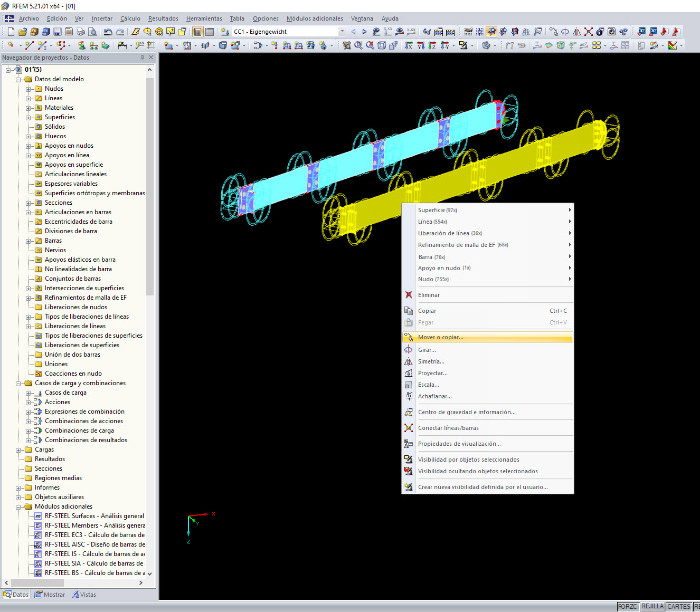Toggle FORZC in the status bar
This screenshot has height=612, width=700.
(x=628, y=607)
